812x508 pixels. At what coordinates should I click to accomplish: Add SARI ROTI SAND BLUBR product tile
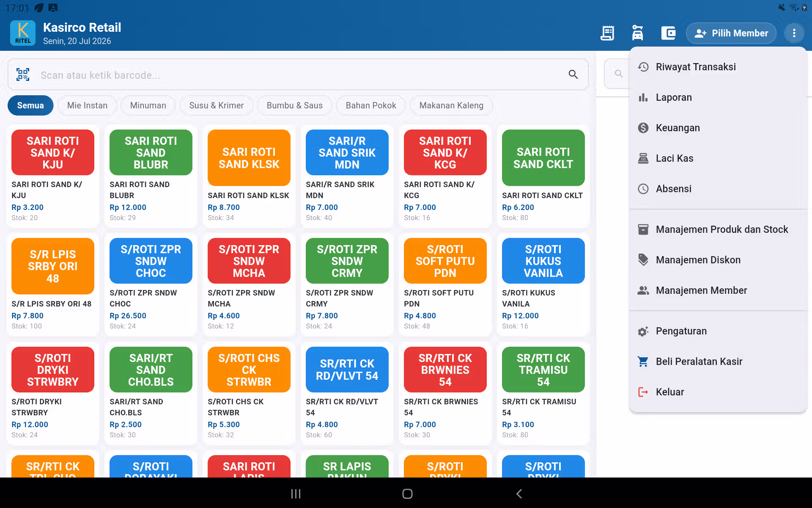151,176
